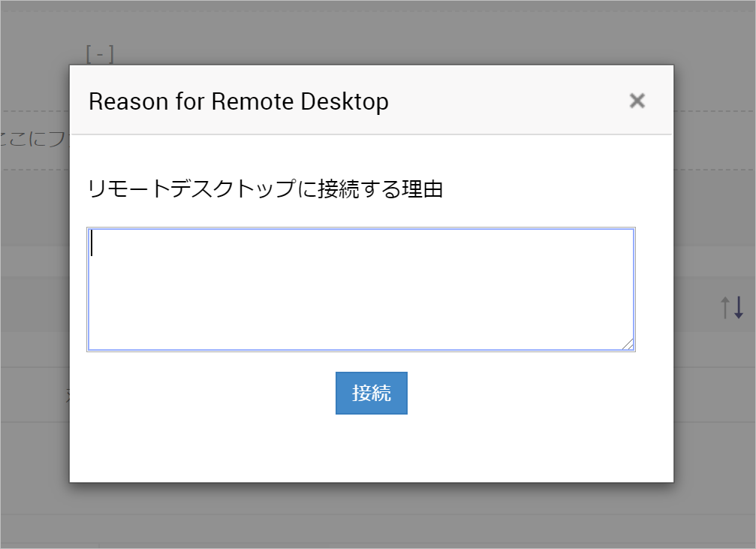
Task: Select the up arrow of sort icon
Action: click(725, 306)
